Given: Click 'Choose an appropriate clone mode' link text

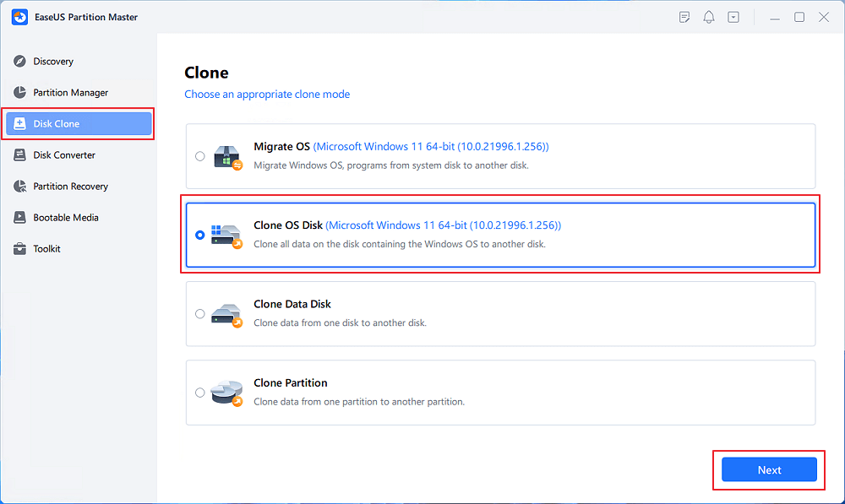Looking at the screenshot, I should pos(267,95).
